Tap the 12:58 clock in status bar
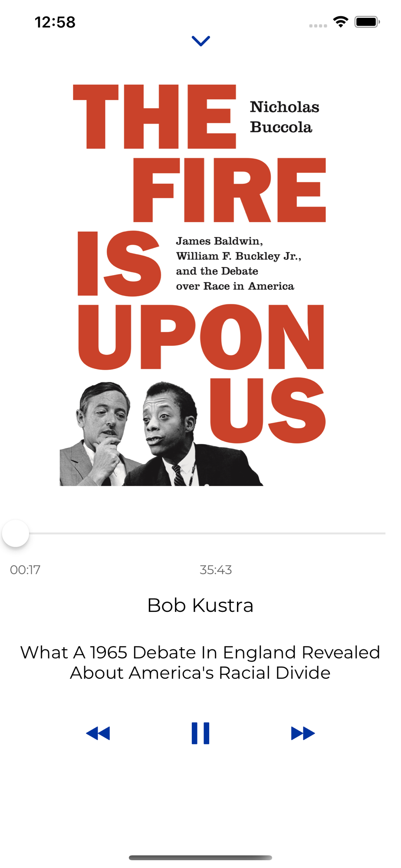This screenshot has width=401, height=868. [x=55, y=22]
